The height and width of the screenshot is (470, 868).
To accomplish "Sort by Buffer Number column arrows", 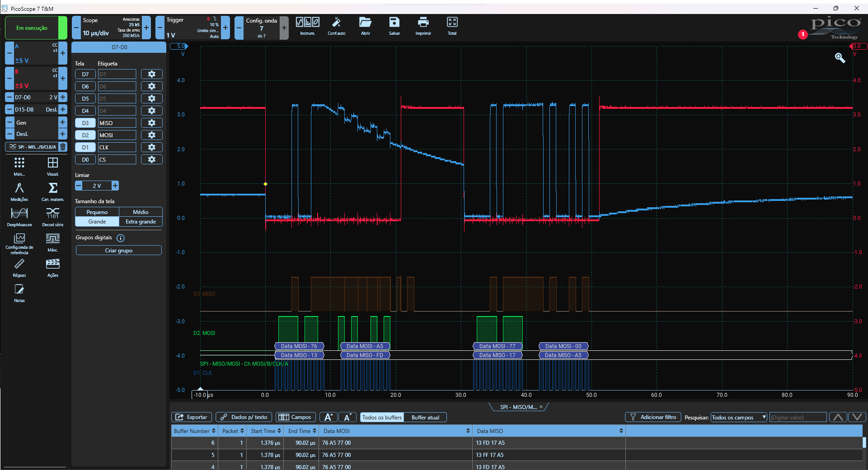I will click(214, 431).
